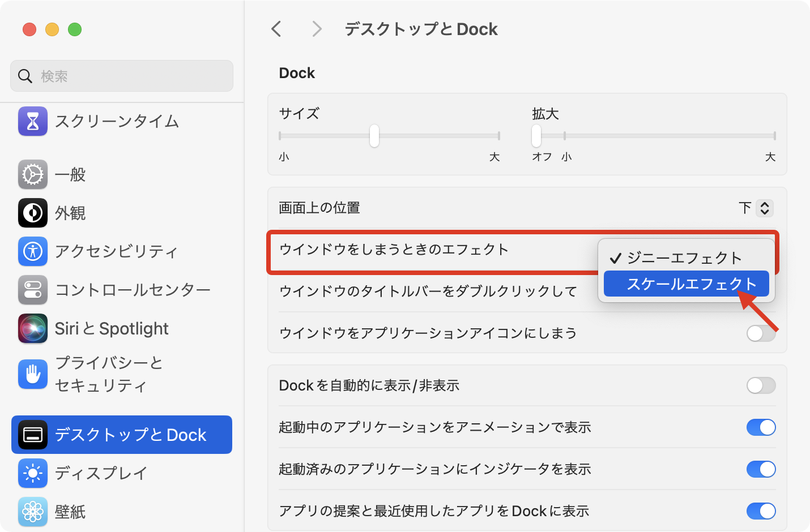Click the ウインドウをしまうときのエフェクト label
The height and width of the screenshot is (532, 810).
(394, 250)
